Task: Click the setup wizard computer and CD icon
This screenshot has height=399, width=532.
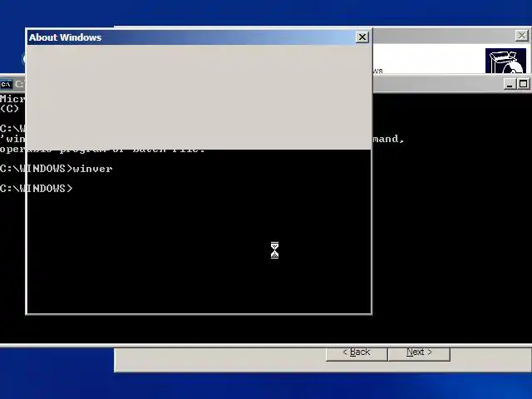Action: 505,61
